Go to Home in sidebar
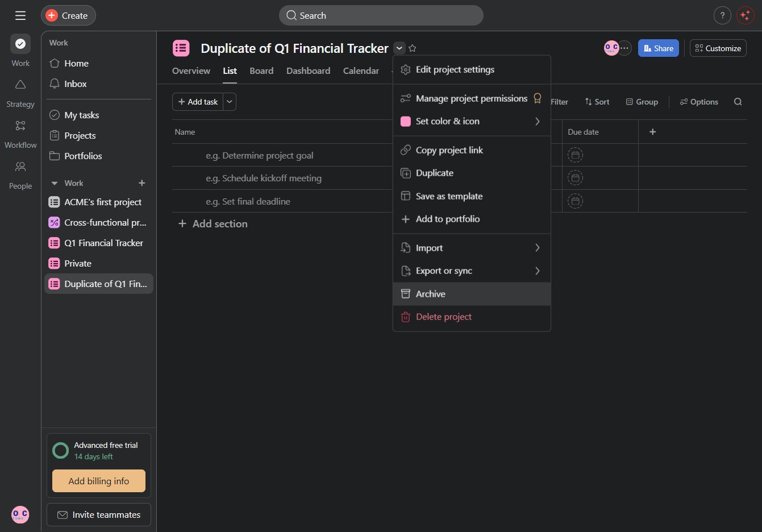Image resolution: width=762 pixels, height=532 pixels. point(97,63)
